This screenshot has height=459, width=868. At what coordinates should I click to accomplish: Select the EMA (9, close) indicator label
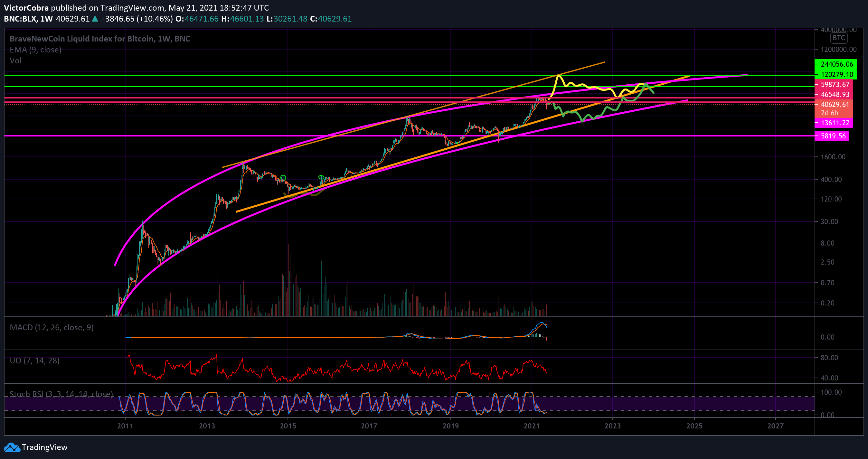click(x=36, y=50)
